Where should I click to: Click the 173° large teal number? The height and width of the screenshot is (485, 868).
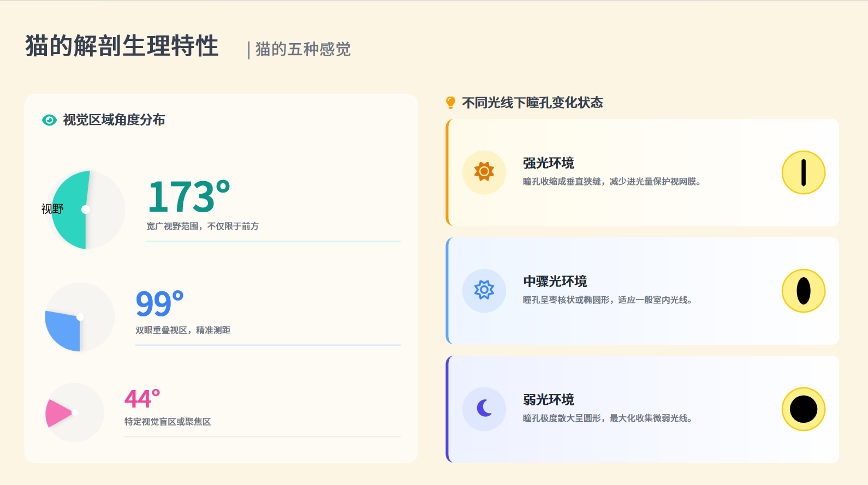pos(188,196)
